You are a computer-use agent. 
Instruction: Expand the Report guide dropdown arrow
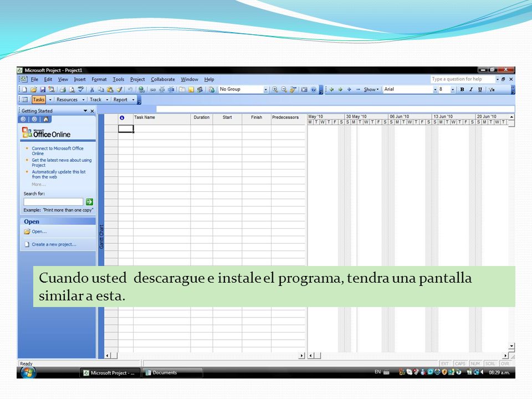(134, 100)
